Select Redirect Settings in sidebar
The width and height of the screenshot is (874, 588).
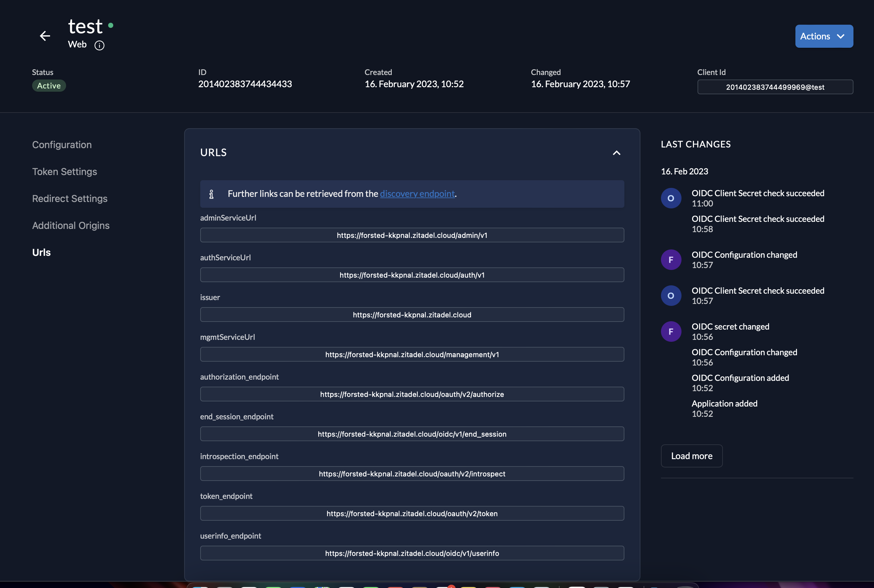tap(70, 199)
